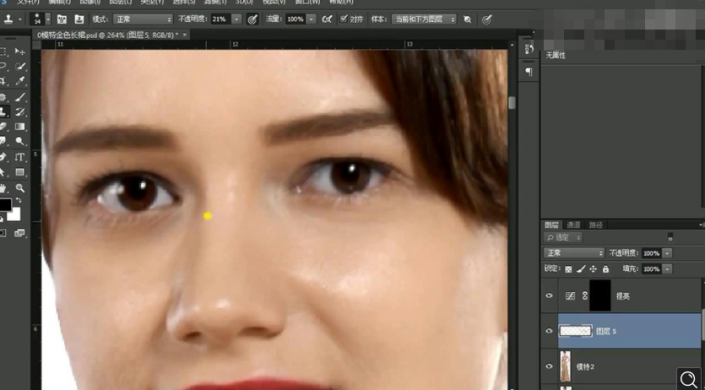Select the Path Selection tool
The width and height of the screenshot is (705, 390).
click(x=3, y=172)
